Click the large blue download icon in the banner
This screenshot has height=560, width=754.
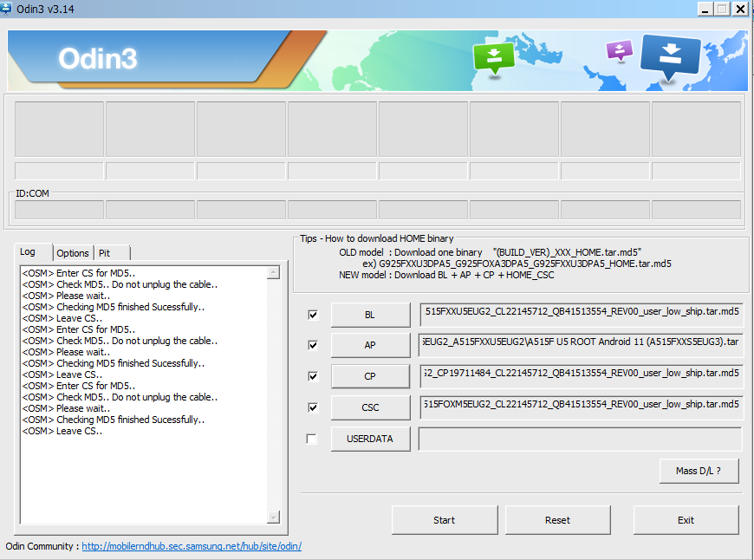pos(670,56)
